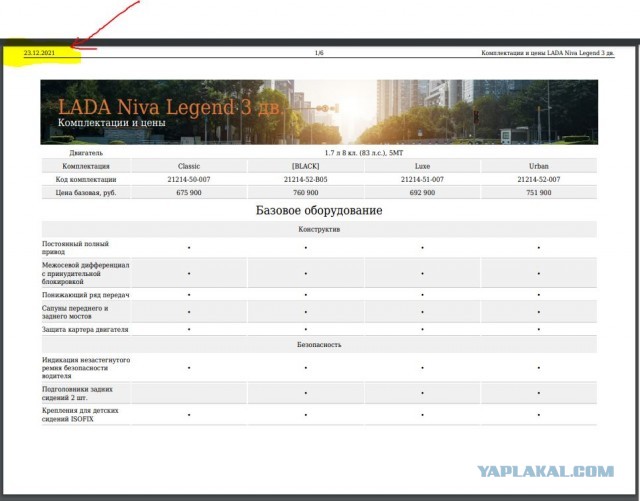Click trim code 21214-52-B05

coord(306,179)
